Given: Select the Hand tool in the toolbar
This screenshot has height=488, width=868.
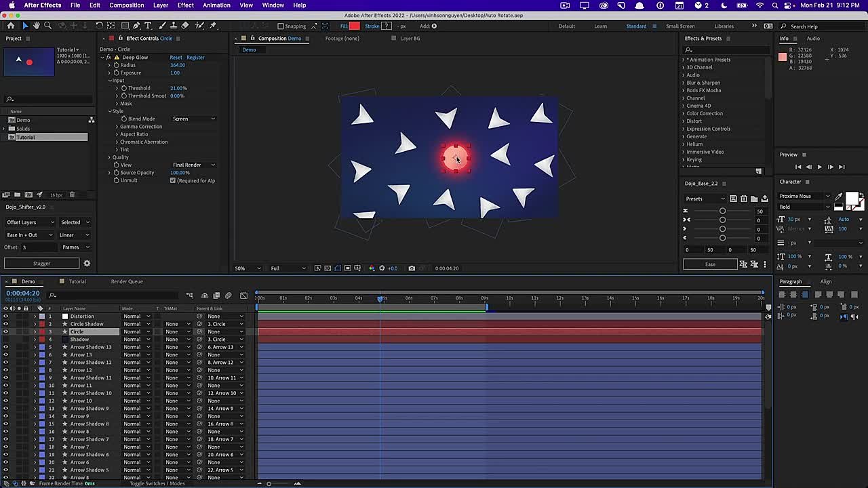Looking at the screenshot, I should click(36, 26).
